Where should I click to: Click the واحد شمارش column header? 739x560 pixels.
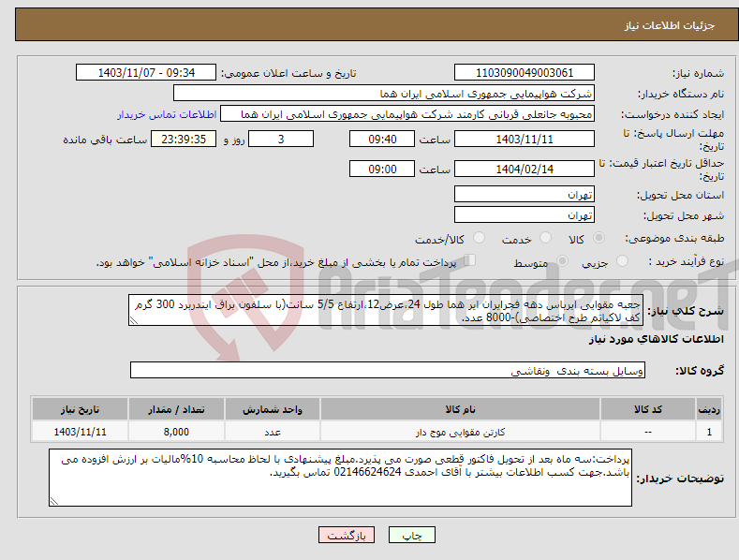pos(273,409)
